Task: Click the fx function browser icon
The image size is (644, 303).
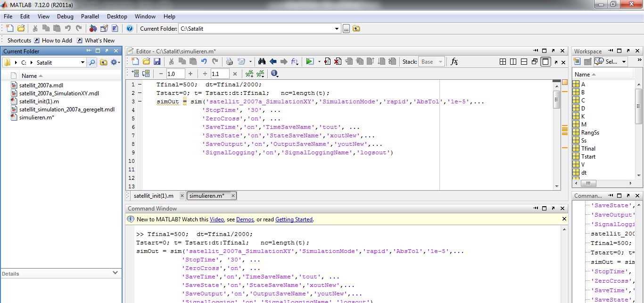Action: tap(454, 61)
